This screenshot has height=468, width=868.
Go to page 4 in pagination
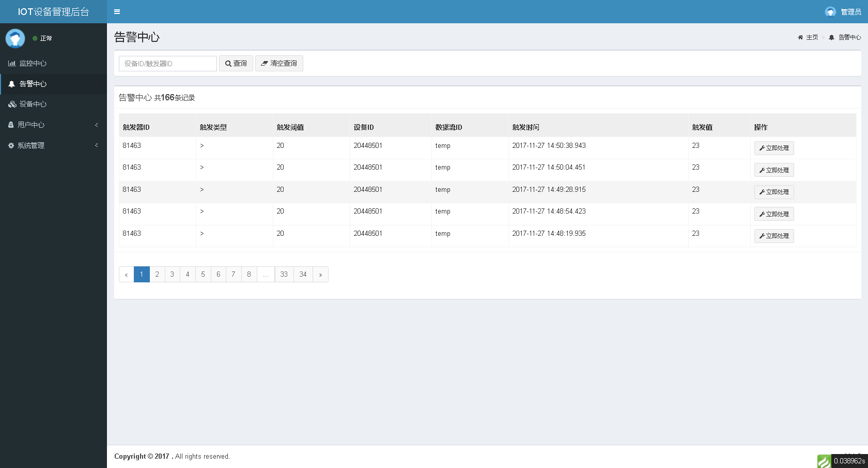pos(188,275)
